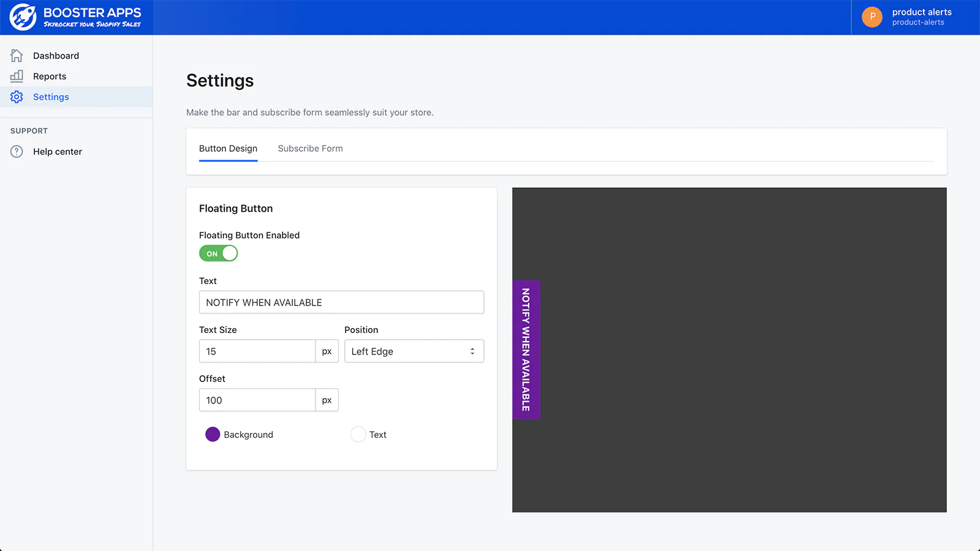Click the Booster Apps rocket logo
Image resolution: width=980 pixels, height=551 pixels.
(23, 17)
